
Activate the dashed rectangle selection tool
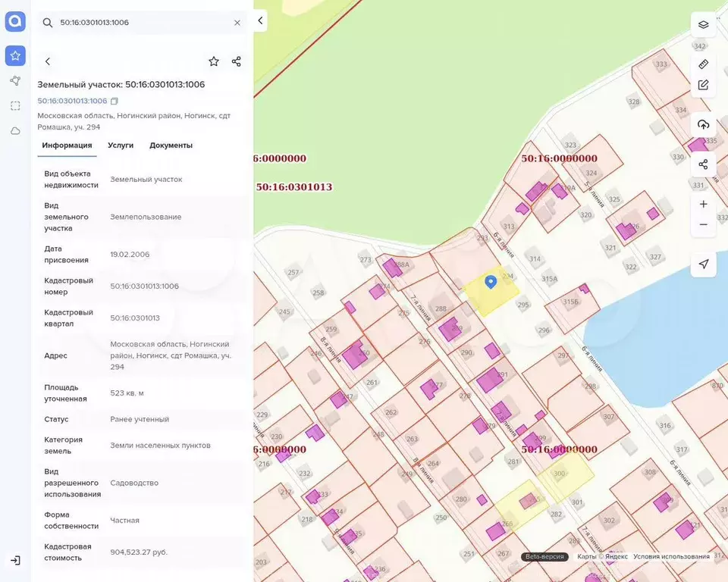15,106
